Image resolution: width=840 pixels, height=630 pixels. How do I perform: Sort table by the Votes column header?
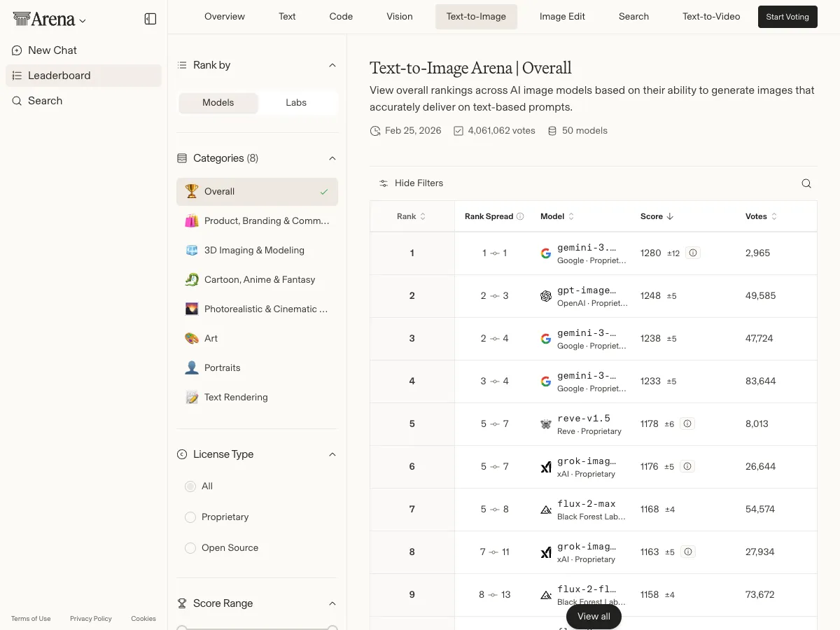point(761,216)
